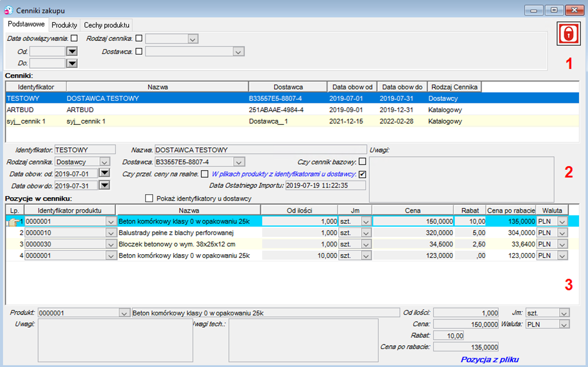Screen dimensions: 588x367
Task: Expand the Produkt dropdown at bottom
Action: 124,313
